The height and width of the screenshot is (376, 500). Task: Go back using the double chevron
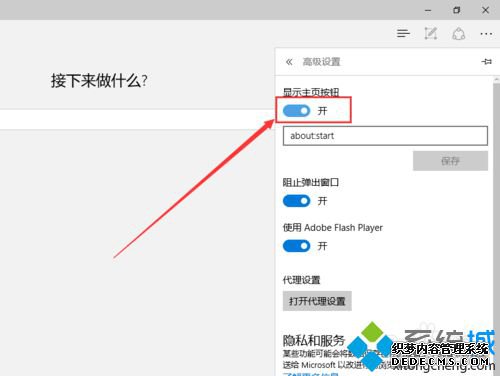click(x=289, y=62)
